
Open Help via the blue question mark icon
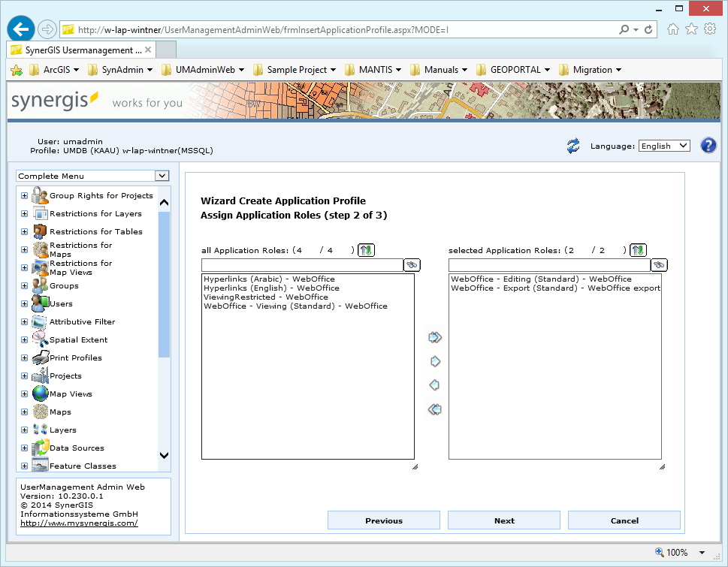coord(708,145)
